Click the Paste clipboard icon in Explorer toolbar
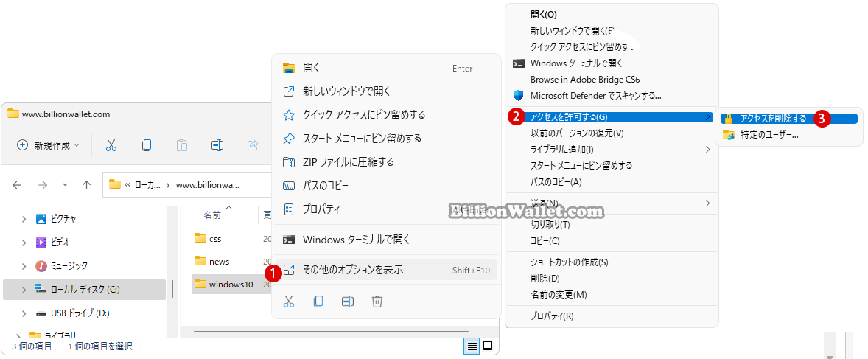Screen dimensions: 868x359 coord(181,145)
